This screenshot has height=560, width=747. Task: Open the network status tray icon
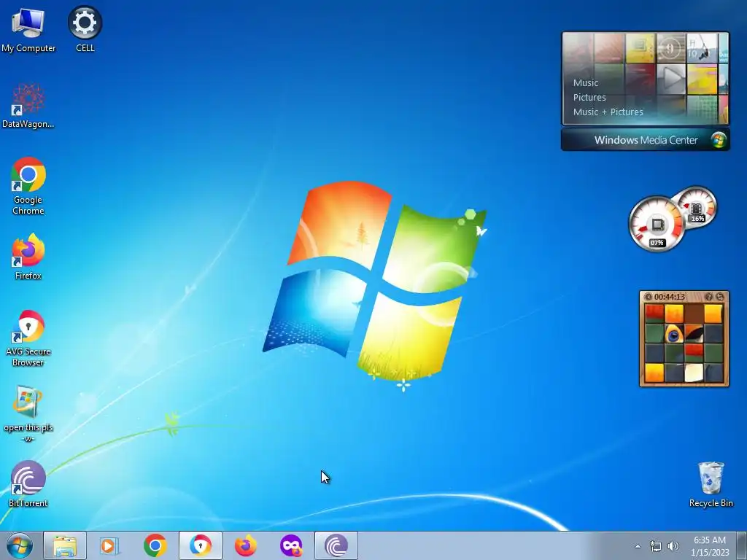pyautogui.click(x=656, y=547)
